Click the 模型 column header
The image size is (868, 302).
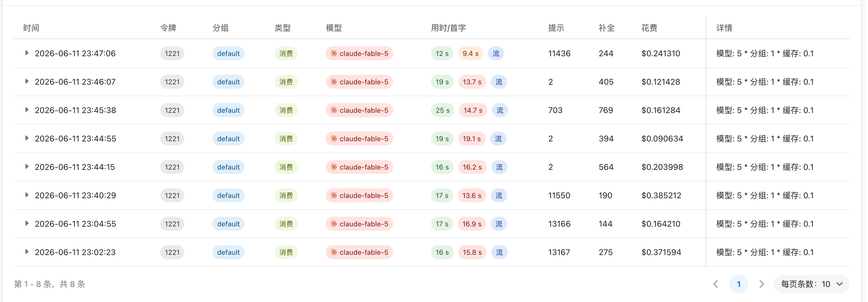333,28
